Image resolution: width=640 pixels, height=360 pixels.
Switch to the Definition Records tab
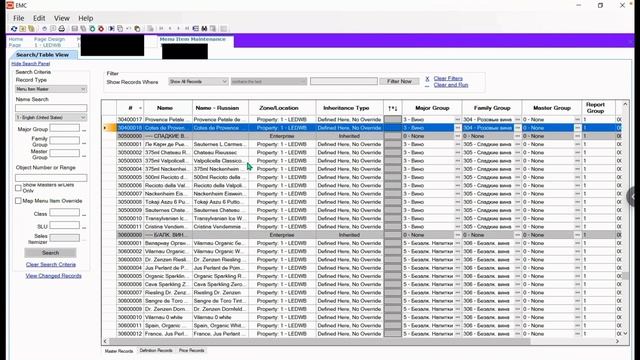(156, 351)
